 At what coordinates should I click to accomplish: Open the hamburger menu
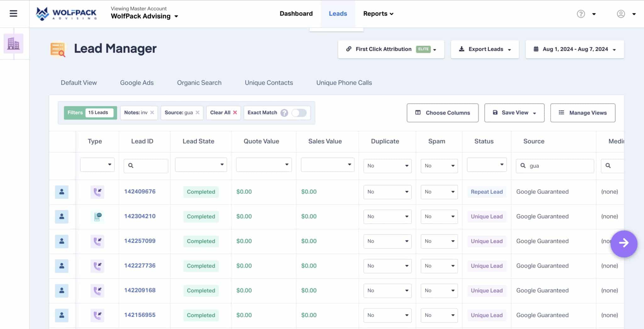[13, 14]
